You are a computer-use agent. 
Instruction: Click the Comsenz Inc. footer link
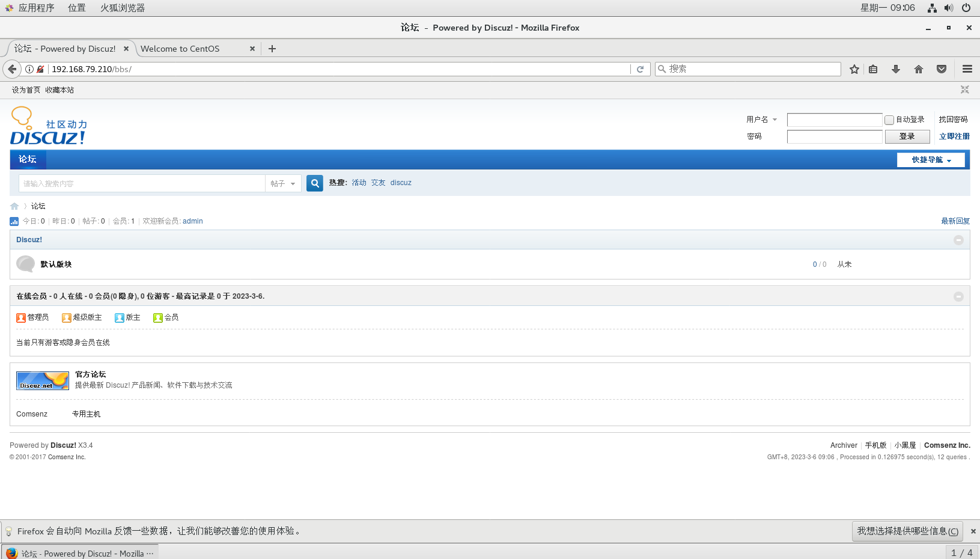click(947, 445)
